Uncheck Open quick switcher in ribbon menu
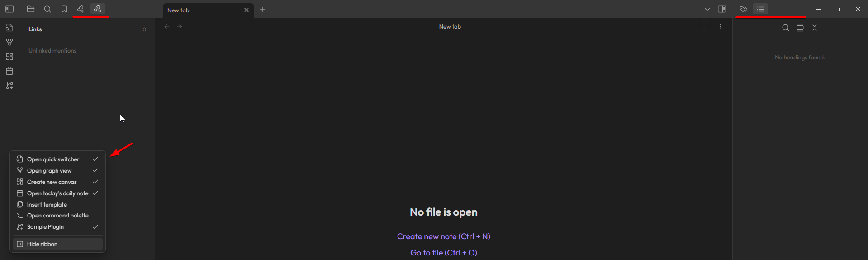The image size is (868, 260). 53,159
